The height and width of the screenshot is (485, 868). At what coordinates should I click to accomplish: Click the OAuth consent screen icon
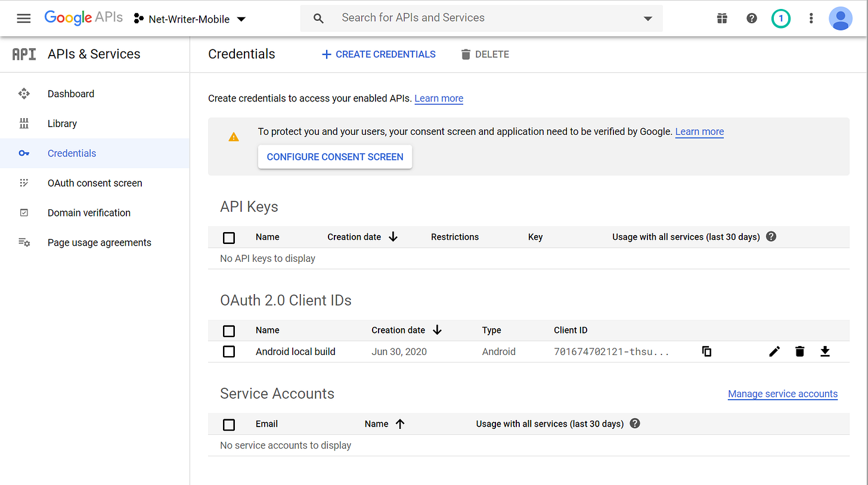coord(24,183)
